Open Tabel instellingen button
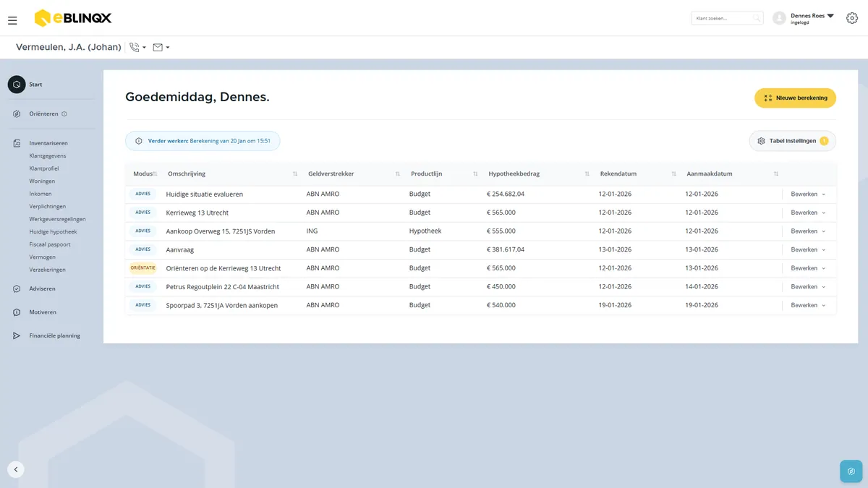Screen dimensions: 868x488 (x=792, y=141)
